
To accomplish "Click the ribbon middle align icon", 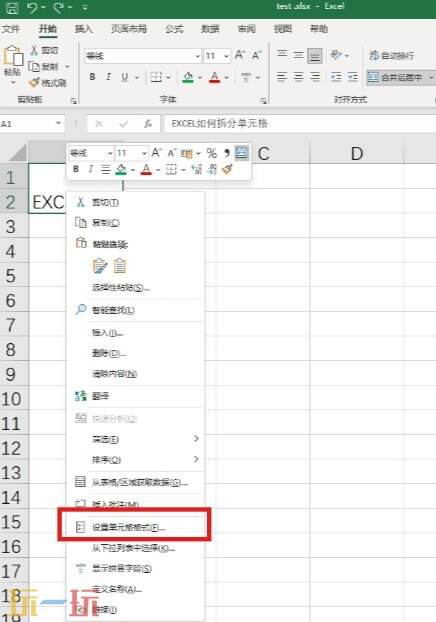I will click(x=298, y=55).
